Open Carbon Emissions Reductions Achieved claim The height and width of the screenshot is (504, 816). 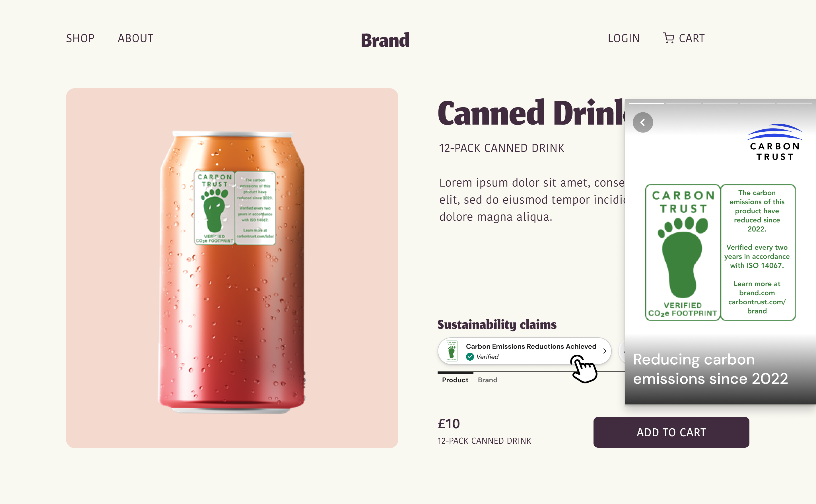point(524,351)
